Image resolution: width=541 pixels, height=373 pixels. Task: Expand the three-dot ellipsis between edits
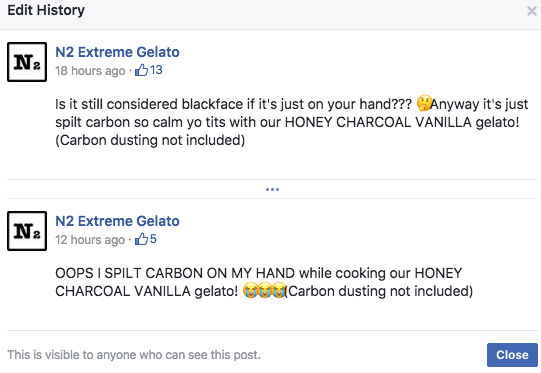(x=272, y=189)
